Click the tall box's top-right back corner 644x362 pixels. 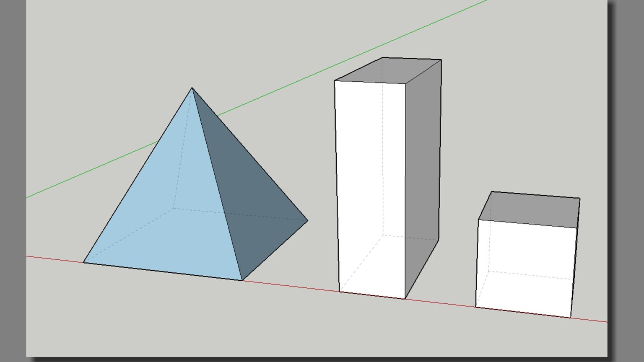pos(441,60)
